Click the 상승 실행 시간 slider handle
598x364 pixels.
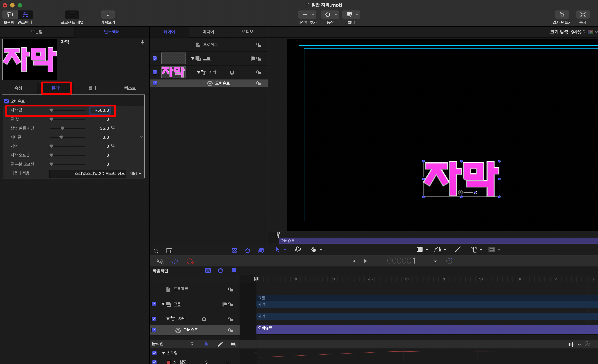(62, 128)
